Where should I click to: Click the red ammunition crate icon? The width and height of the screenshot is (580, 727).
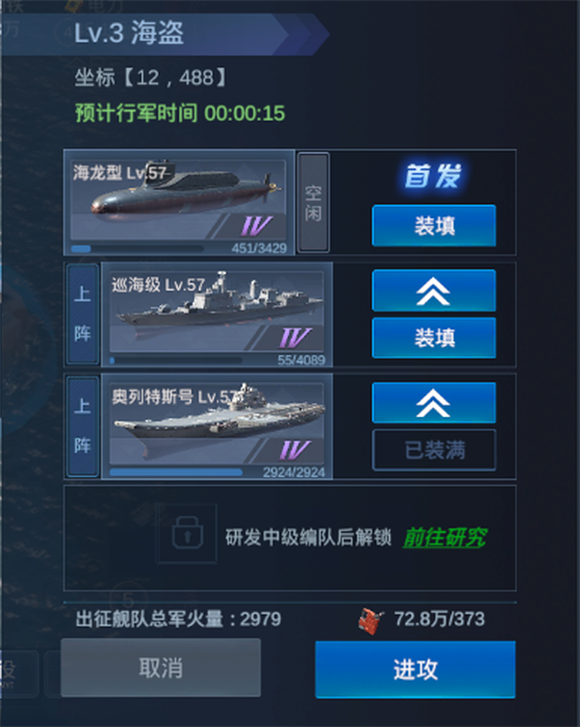(371, 620)
